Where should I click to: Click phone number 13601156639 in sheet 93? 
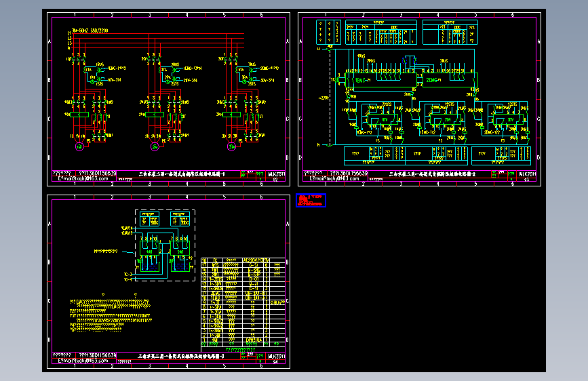[352, 174]
